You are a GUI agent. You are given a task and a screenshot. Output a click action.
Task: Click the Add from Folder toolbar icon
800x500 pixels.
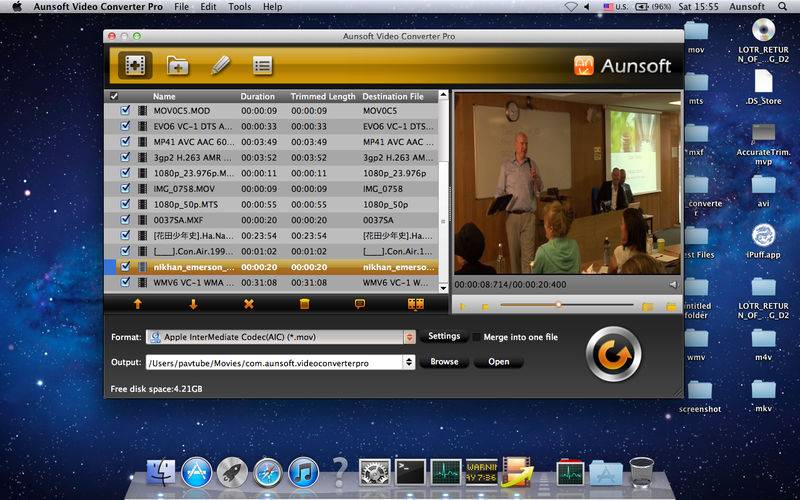(178, 65)
